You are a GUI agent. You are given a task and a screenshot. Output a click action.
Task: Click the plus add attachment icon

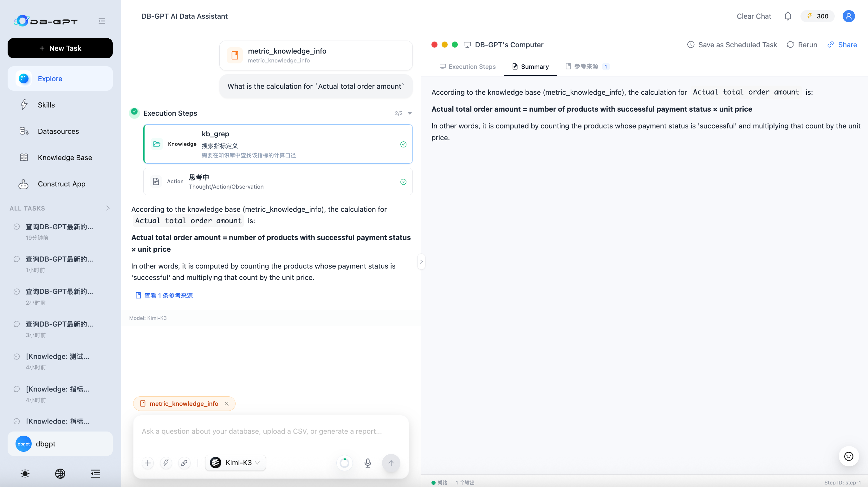tap(148, 463)
